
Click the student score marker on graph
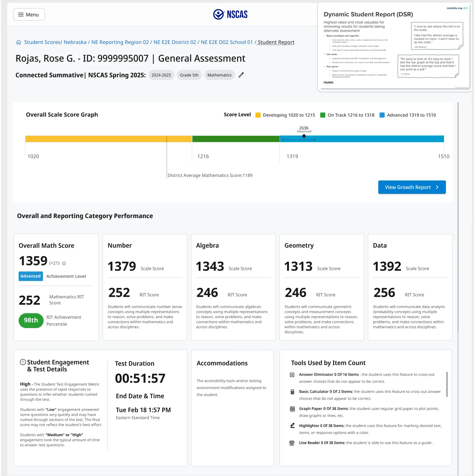(x=304, y=136)
